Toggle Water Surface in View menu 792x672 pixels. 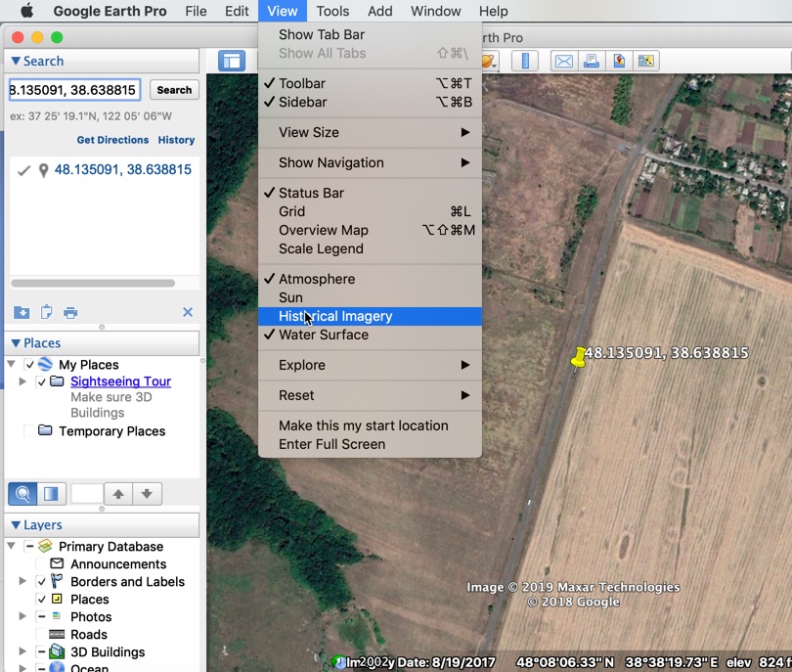click(370, 335)
